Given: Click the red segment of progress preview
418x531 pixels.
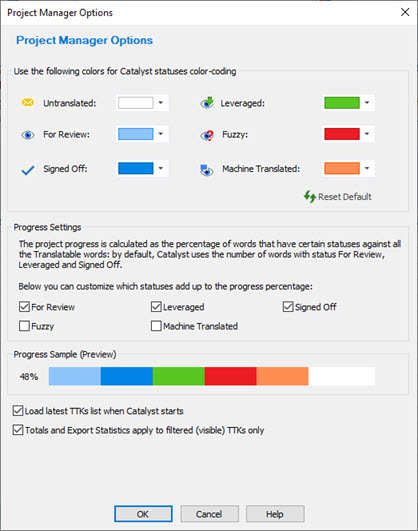Looking at the screenshot, I should pyautogui.click(x=230, y=376).
